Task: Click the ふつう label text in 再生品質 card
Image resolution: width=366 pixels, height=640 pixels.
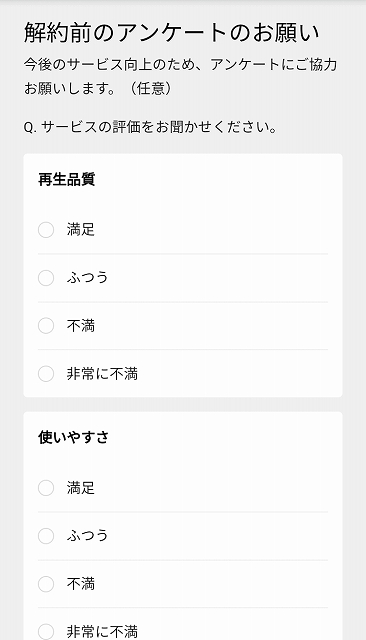Action: (88, 278)
